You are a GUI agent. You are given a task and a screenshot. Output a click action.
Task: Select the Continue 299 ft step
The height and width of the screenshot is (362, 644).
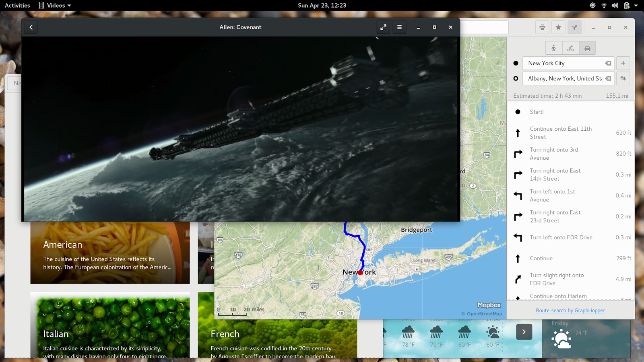(571, 258)
